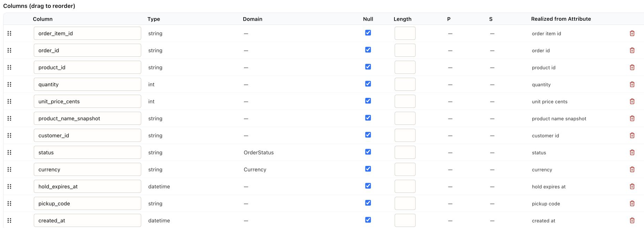
Task: Grab the drag handle for customer_id
Action: (x=9, y=135)
